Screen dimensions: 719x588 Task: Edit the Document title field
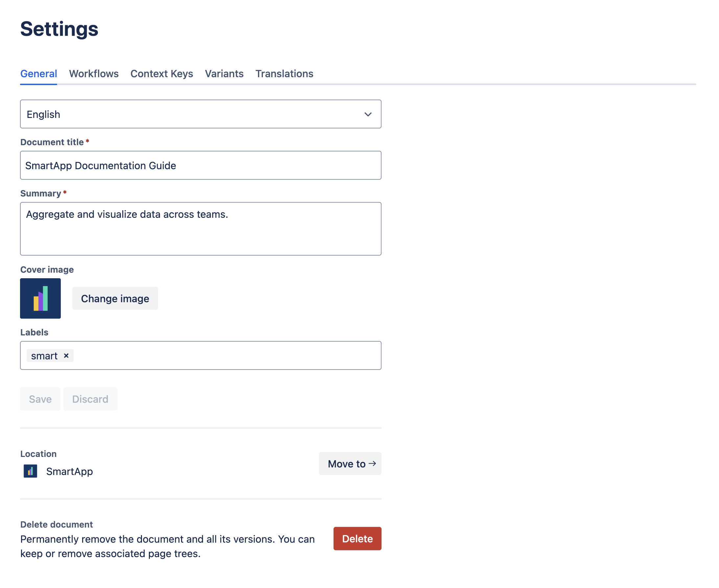[x=200, y=165]
